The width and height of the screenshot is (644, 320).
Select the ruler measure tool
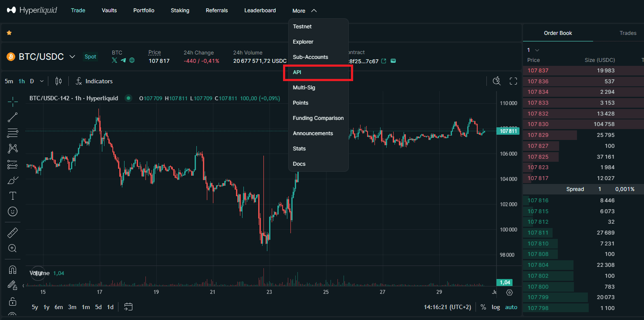pyautogui.click(x=13, y=233)
